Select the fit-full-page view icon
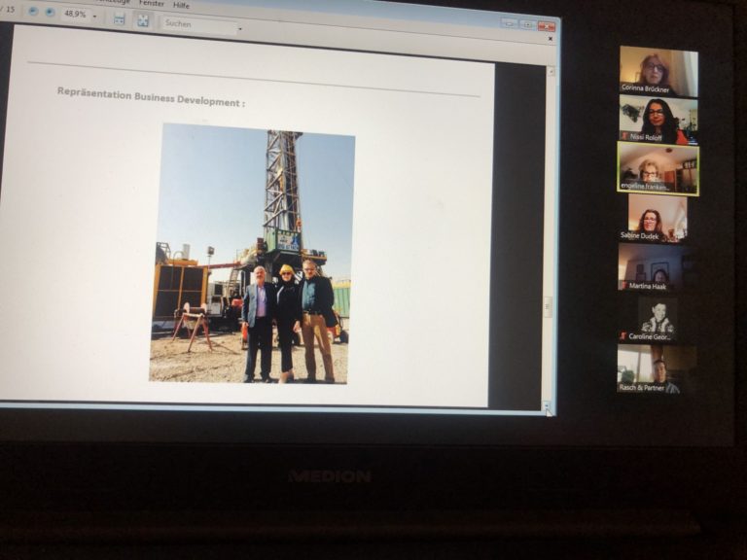The width and height of the screenshot is (747, 560). [143, 19]
